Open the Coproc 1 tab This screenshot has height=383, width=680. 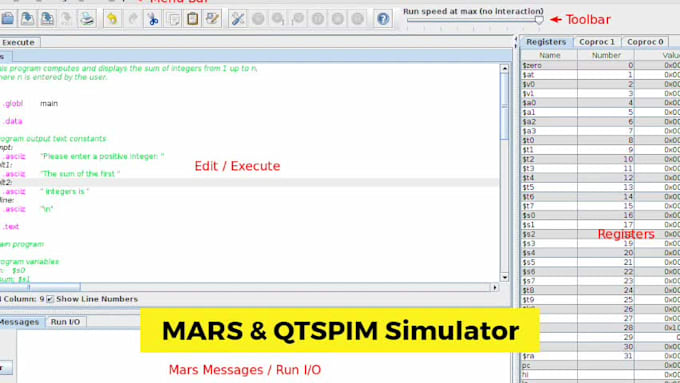(597, 42)
